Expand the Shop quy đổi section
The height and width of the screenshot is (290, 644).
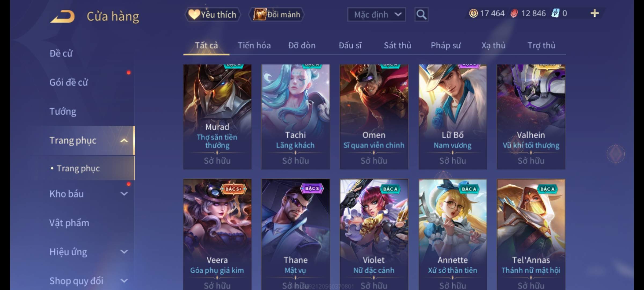124,281
